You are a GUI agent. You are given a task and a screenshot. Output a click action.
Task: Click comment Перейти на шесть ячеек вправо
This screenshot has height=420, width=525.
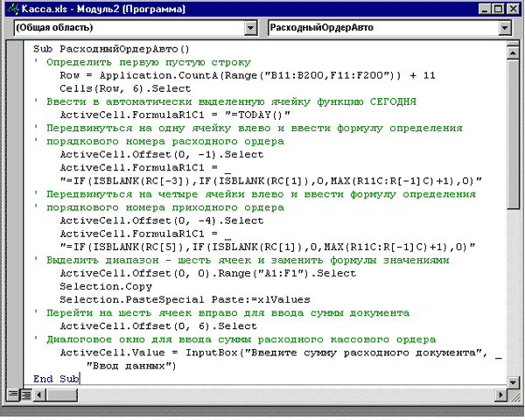[221, 313]
